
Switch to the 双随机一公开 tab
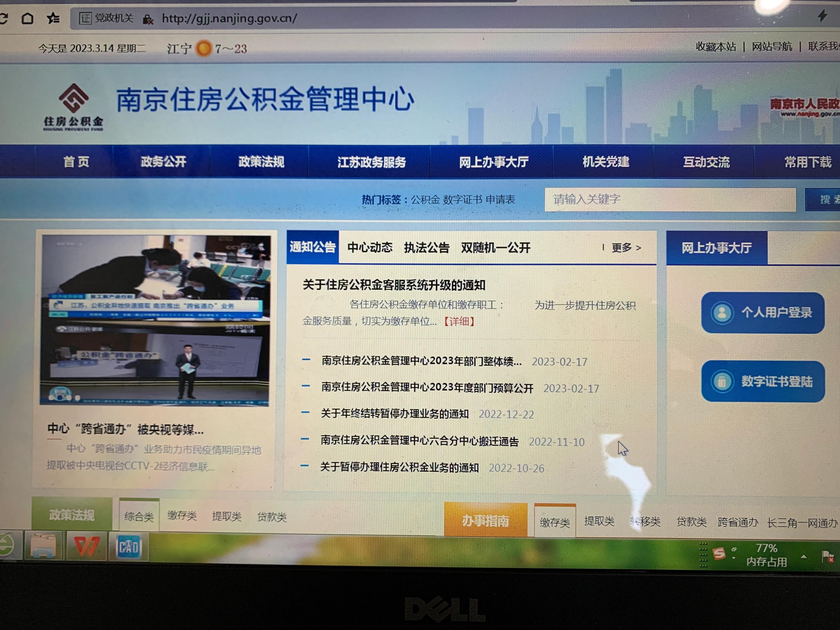click(496, 247)
